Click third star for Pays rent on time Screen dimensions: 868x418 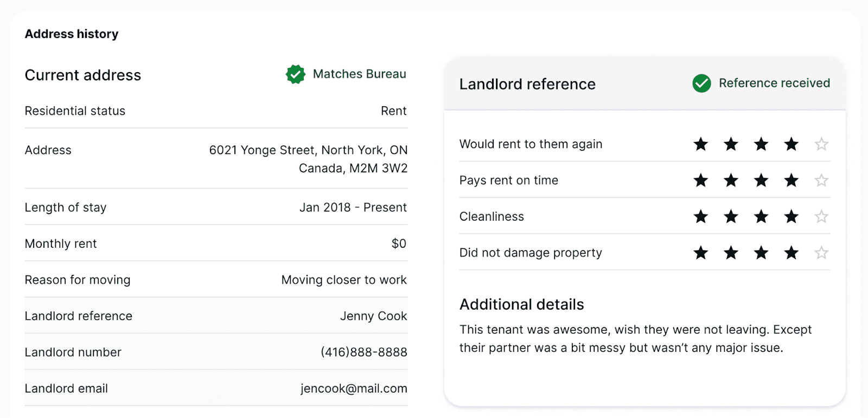[761, 181]
